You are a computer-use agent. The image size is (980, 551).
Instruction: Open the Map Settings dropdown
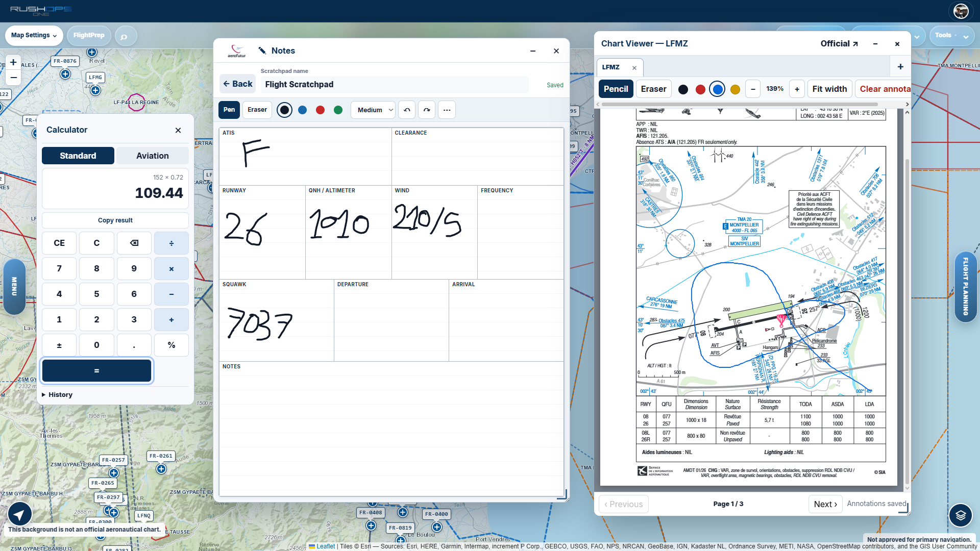tap(34, 36)
